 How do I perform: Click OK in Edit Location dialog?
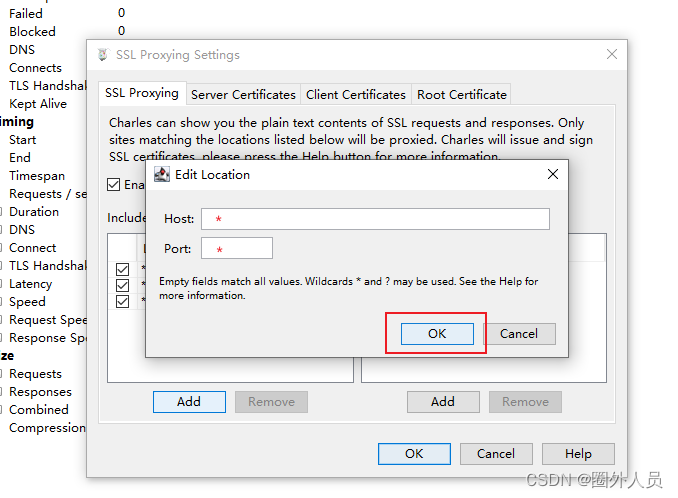[437, 334]
